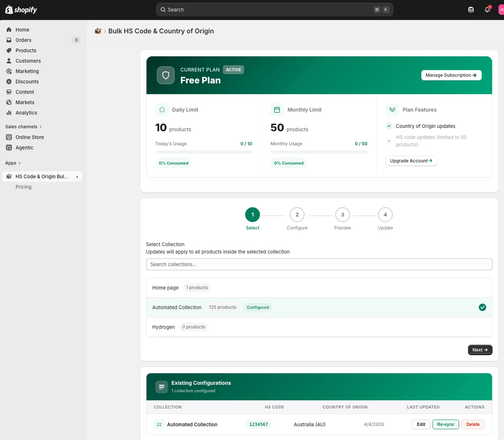Click the app icon in the breadcrumb

98,31
